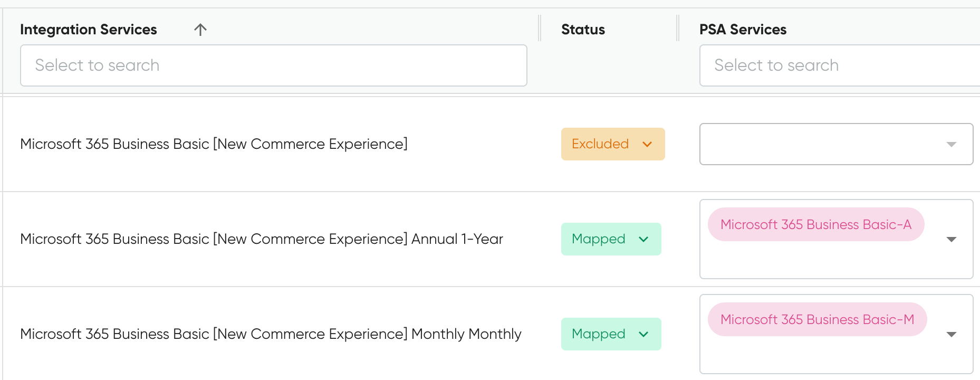The width and height of the screenshot is (980, 380).
Task: Click column divider between Status and PSA Services
Action: pos(678,28)
